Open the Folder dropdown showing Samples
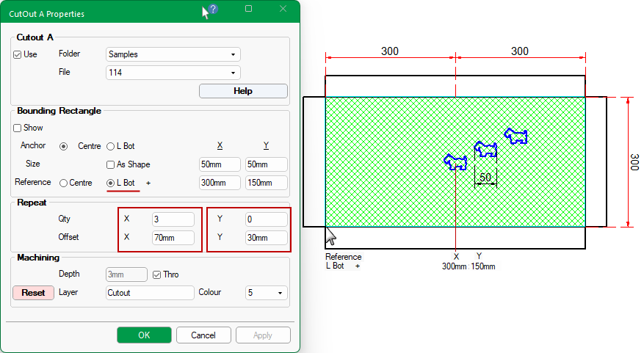 point(173,54)
